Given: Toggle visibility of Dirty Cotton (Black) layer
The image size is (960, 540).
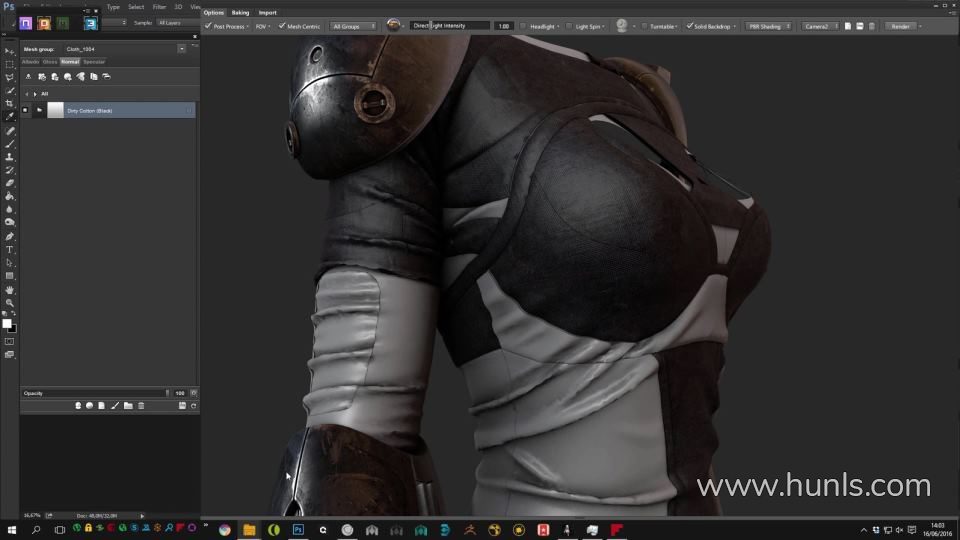Looking at the screenshot, I should (25, 110).
